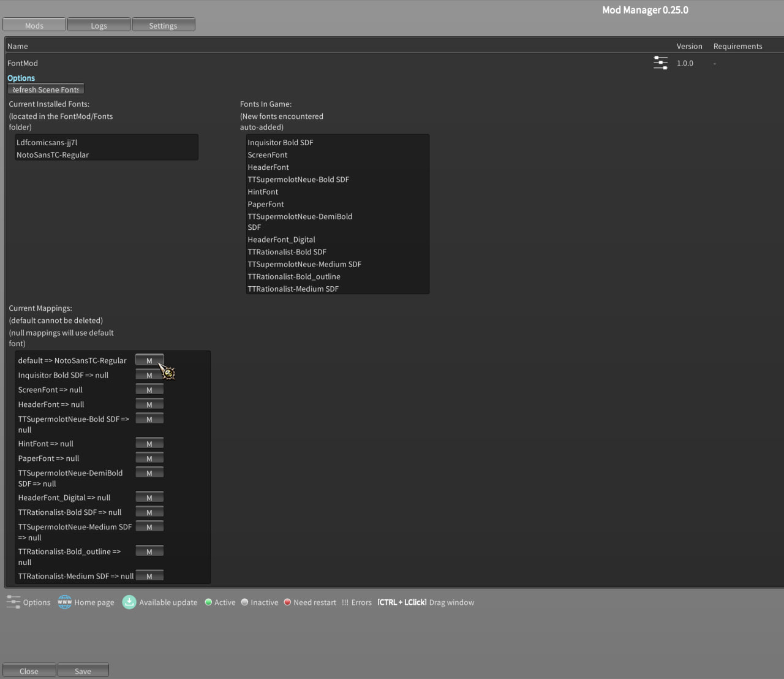Select TTRationalist-Bold SDF in game fonts

[287, 252]
